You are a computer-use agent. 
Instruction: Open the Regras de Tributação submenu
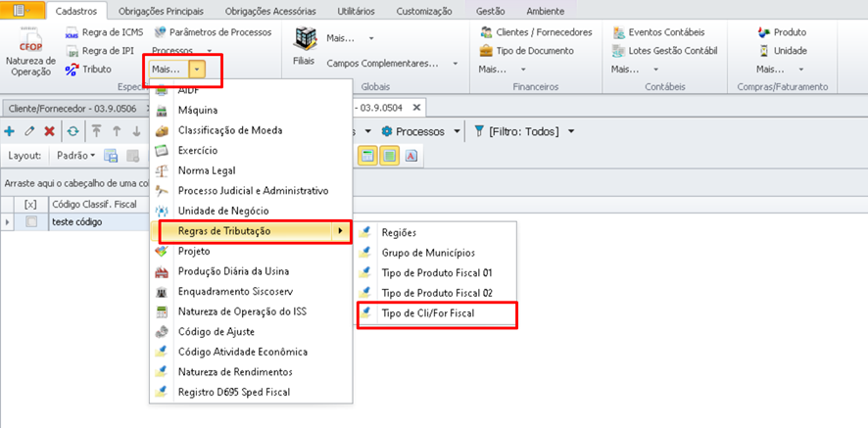click(x=251, y=231)
